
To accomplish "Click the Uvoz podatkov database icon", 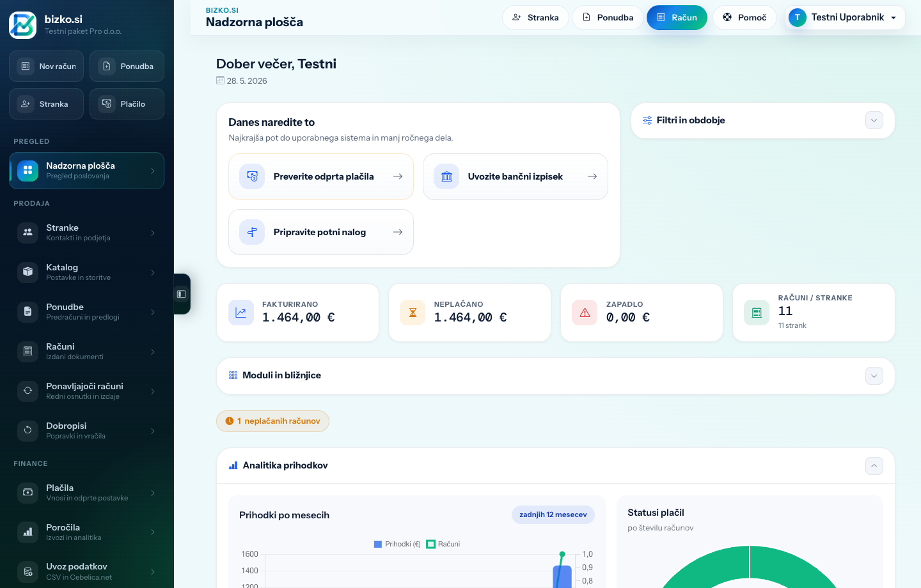I will 28,571.
